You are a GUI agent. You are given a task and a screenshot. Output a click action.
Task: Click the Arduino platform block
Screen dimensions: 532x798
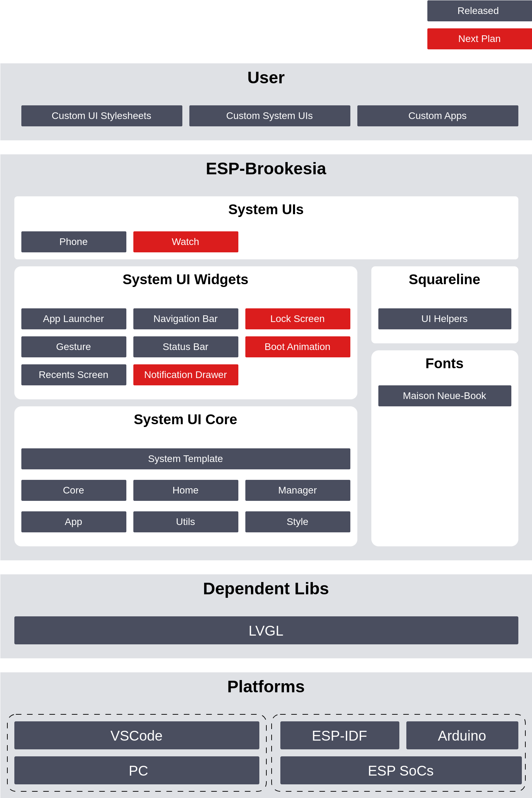[x=462, y=735]
